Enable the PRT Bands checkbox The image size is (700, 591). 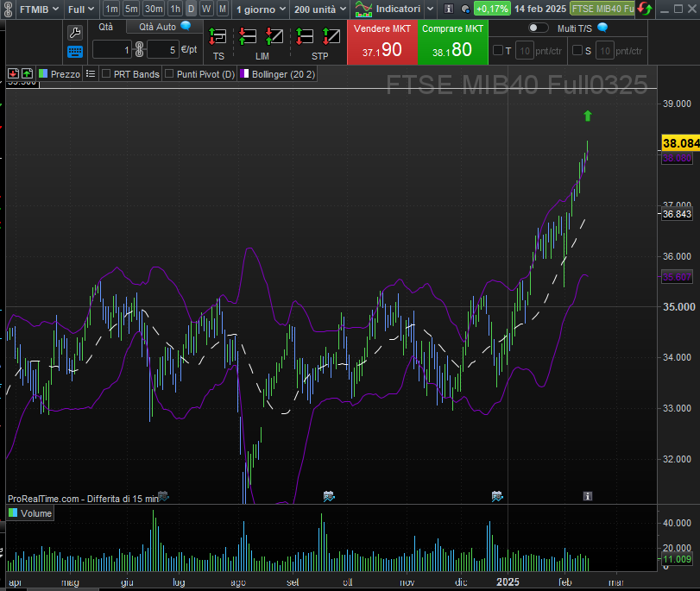pyautogui.click(x=107, y=74)
